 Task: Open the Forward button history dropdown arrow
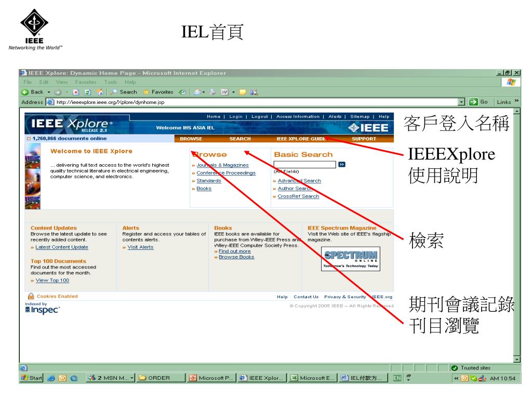click(67, 92)
